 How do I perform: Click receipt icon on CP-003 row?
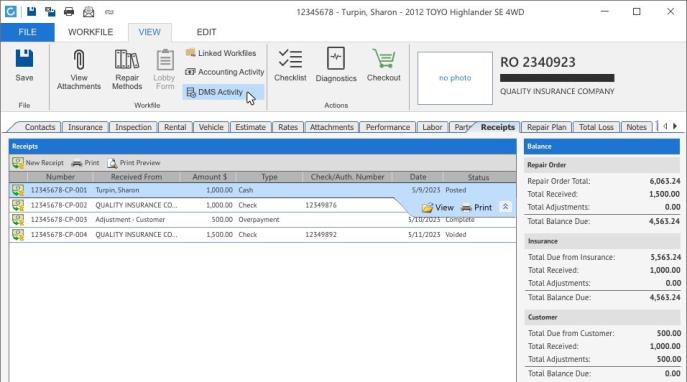(x=18, y=219)
